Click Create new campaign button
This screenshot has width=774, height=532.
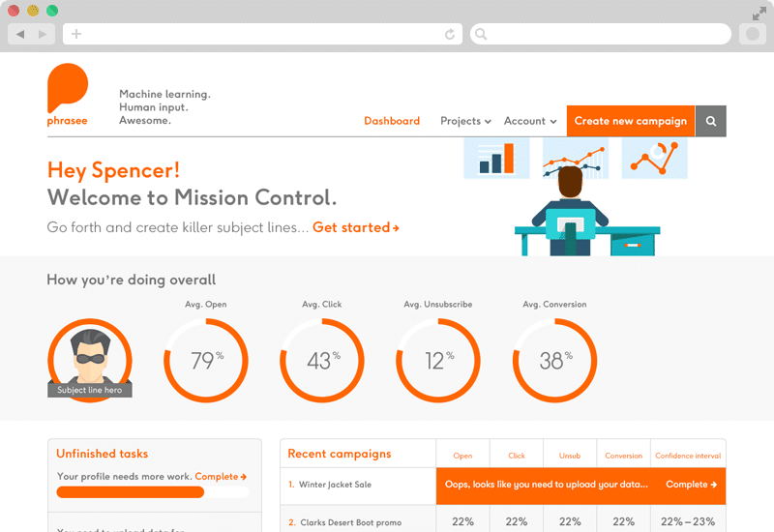630,121
